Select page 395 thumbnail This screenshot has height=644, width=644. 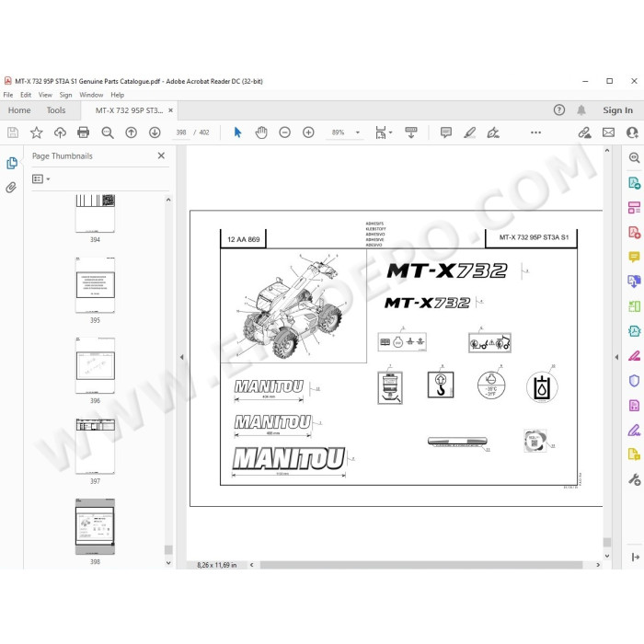pyautogui.click(x=95, y=285)
